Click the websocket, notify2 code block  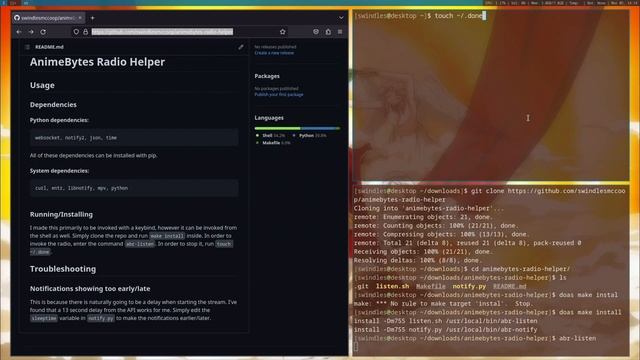(134, 138)
